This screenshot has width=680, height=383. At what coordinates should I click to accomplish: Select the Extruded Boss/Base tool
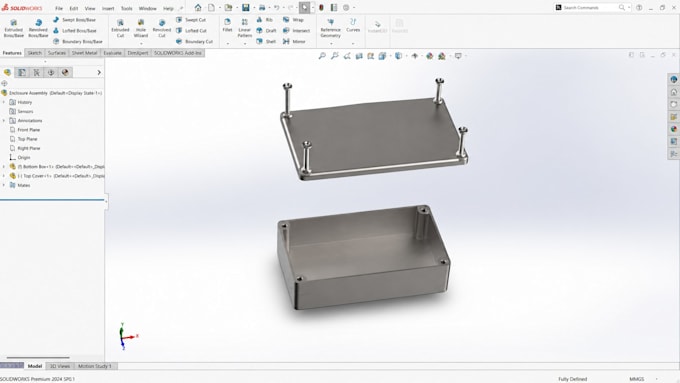[x=13, y=28]
